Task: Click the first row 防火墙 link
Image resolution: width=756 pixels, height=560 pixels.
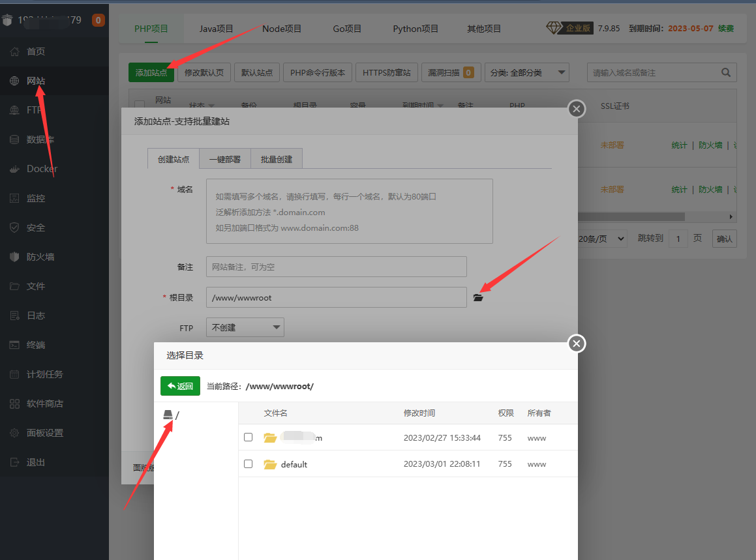Action: 710,145
